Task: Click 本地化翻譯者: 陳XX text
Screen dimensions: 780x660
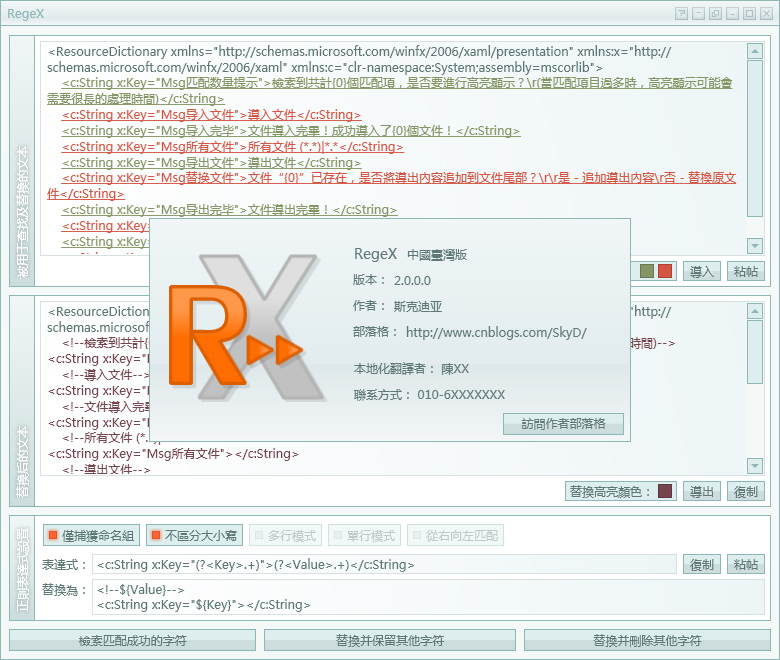Action: click(411, 369)
